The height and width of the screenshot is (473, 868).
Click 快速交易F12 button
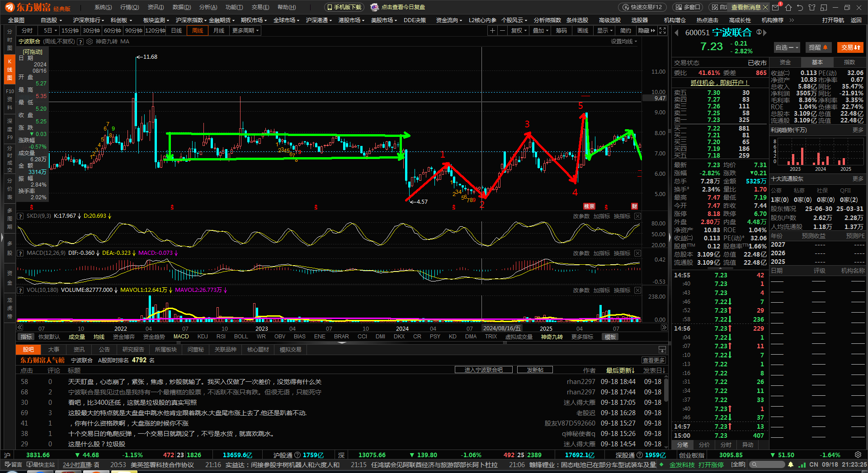point(642,7)
